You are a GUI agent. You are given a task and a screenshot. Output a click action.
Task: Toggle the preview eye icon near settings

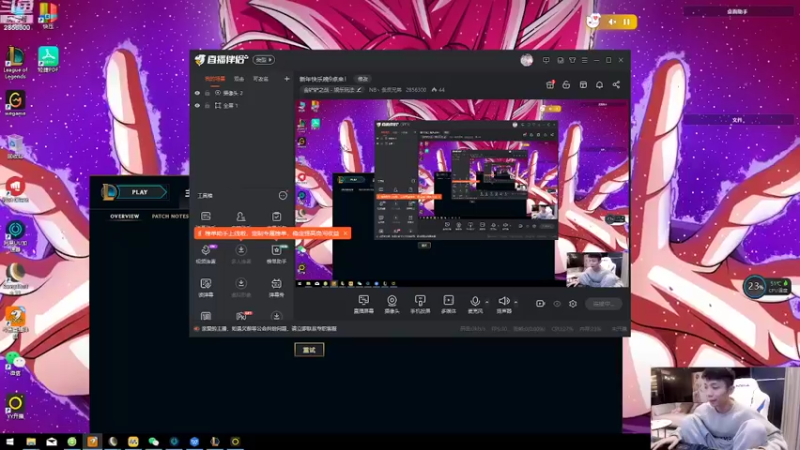557,304
